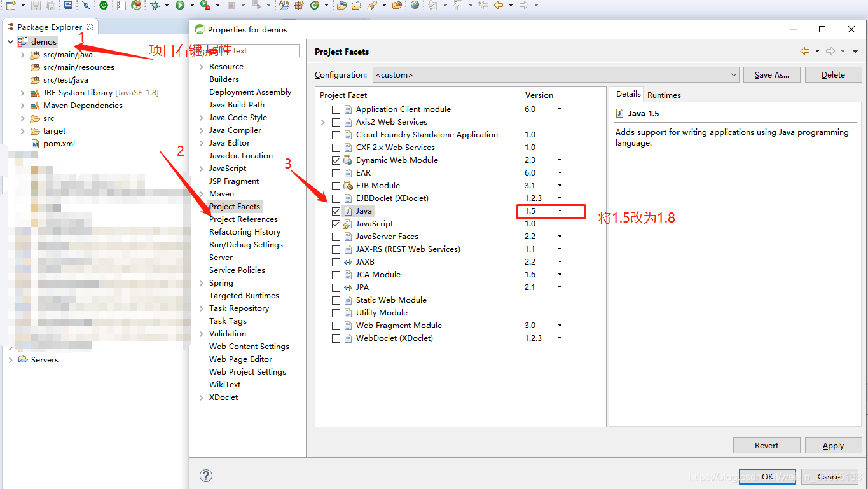Expand the Resource properties category
This screenshot has width=868, height=489.
pos(202,67)
